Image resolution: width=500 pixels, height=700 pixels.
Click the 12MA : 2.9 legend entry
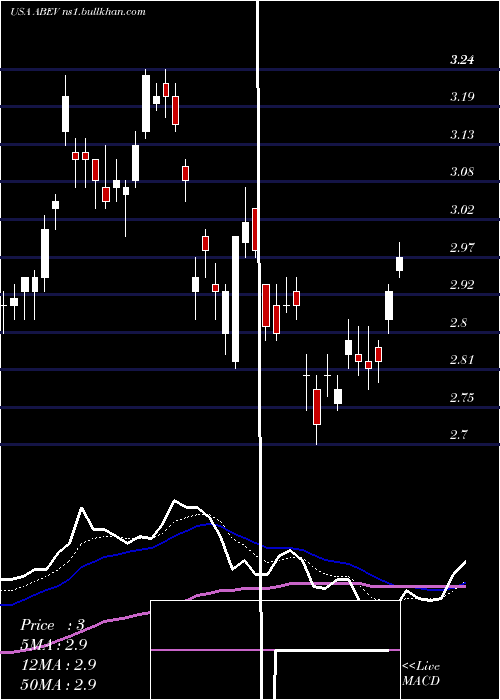click(58, 664)
